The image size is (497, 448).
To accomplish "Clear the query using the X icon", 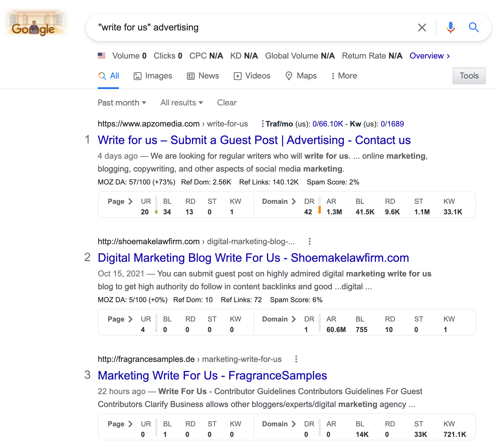I will coord(422,27).
